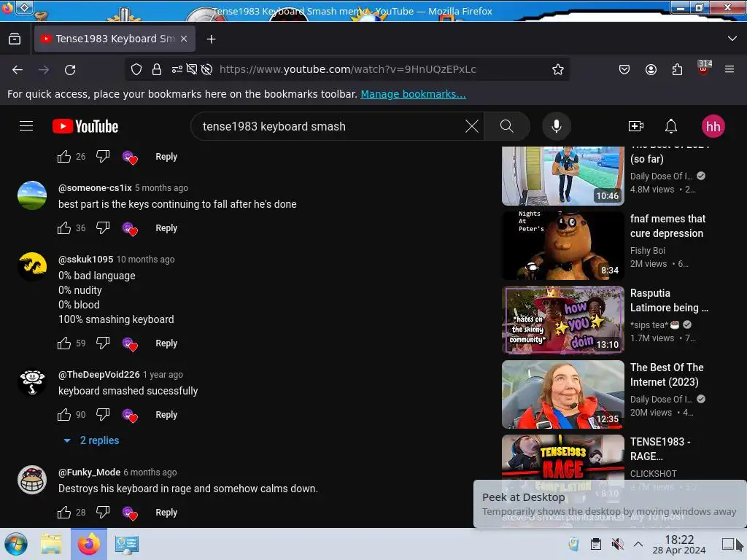Click creator heart on @sskuk1095 comment

(130, 344)
